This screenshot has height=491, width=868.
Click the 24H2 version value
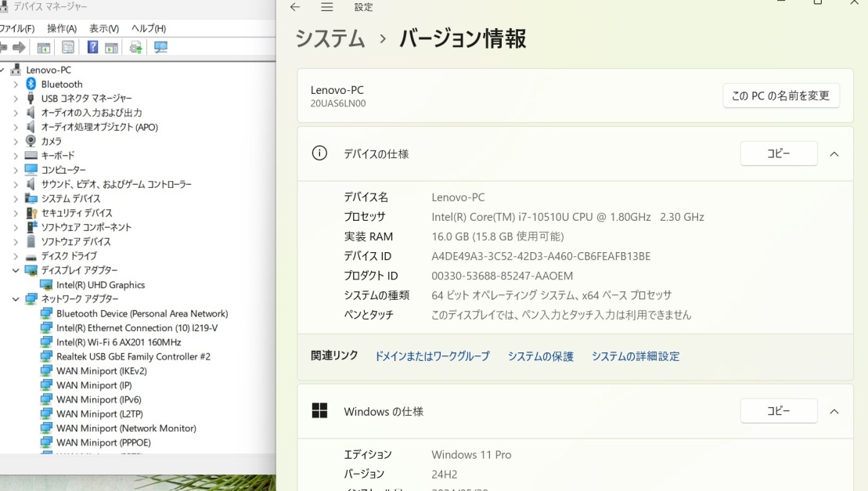445,475
